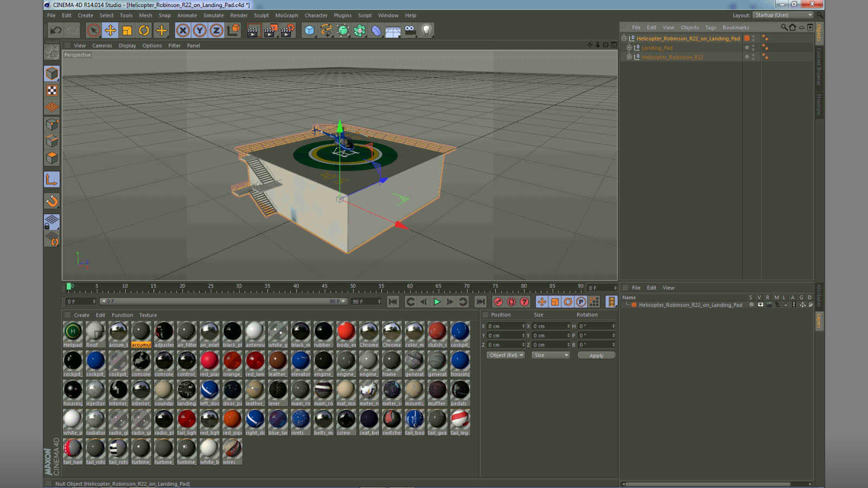Select Landing_Pad in object tree
Viewport: 868px width, 488px height.
tap(657, 48)
